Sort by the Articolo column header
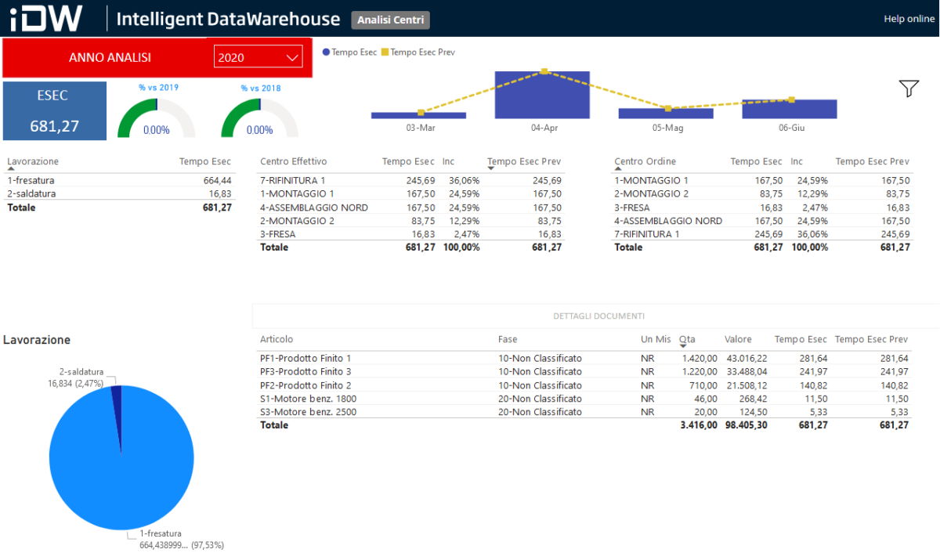 click(x=277, y=340)
